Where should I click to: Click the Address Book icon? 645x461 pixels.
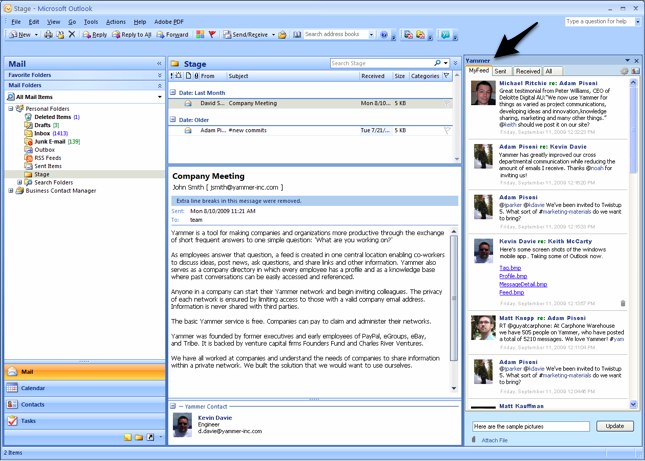click(297, 35)
